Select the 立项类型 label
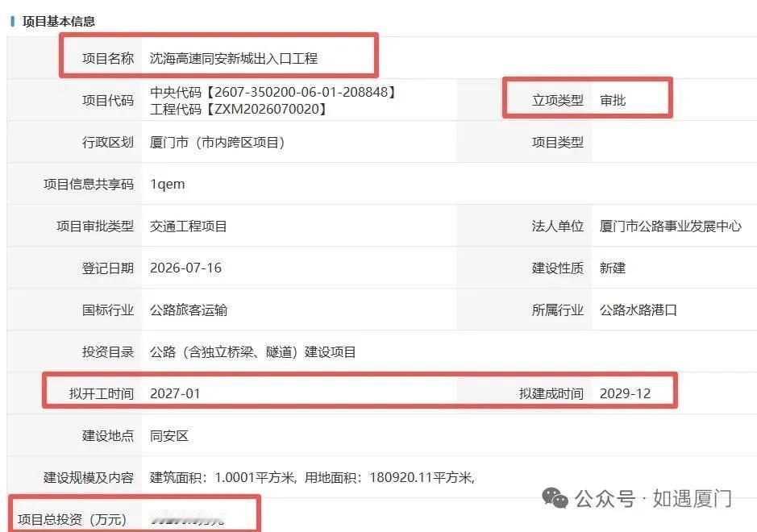757x532 pixels. point(558,101)
